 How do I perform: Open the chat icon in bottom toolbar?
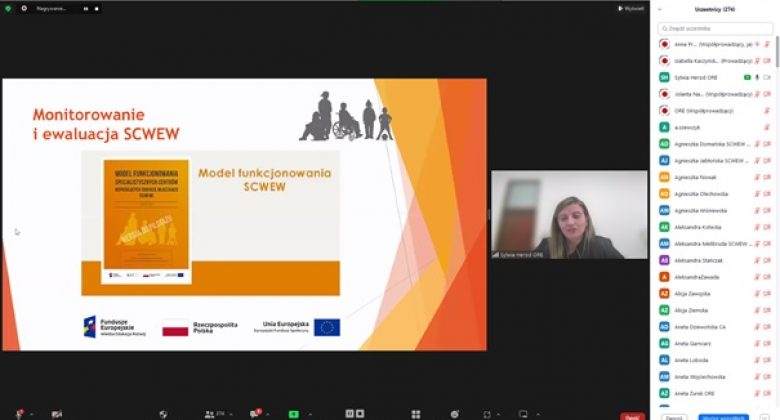256,413
